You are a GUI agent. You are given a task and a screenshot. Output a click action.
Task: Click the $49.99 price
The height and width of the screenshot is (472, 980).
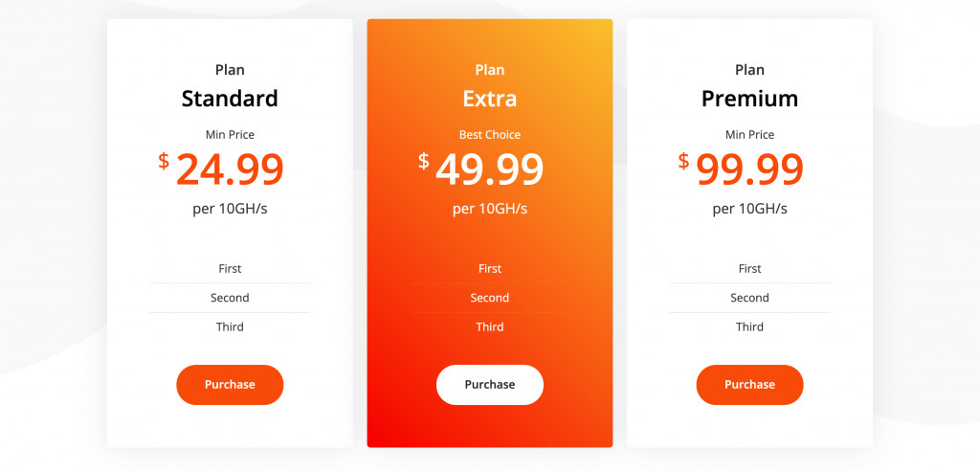481,169
